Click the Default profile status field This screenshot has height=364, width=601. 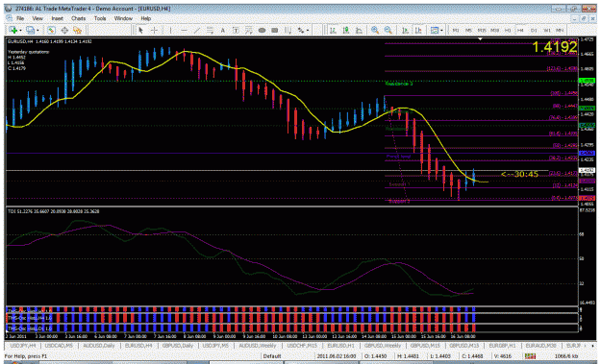pos(272,356)
